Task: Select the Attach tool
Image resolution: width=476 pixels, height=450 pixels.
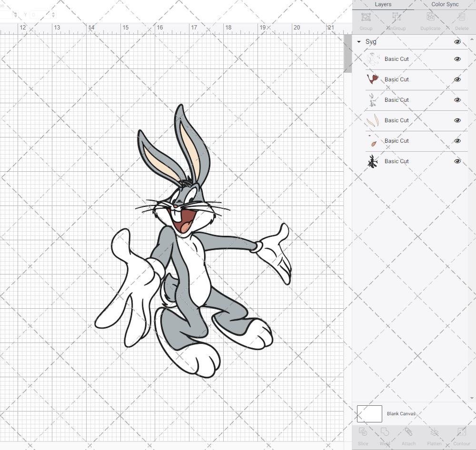Action: click(408, 432)
